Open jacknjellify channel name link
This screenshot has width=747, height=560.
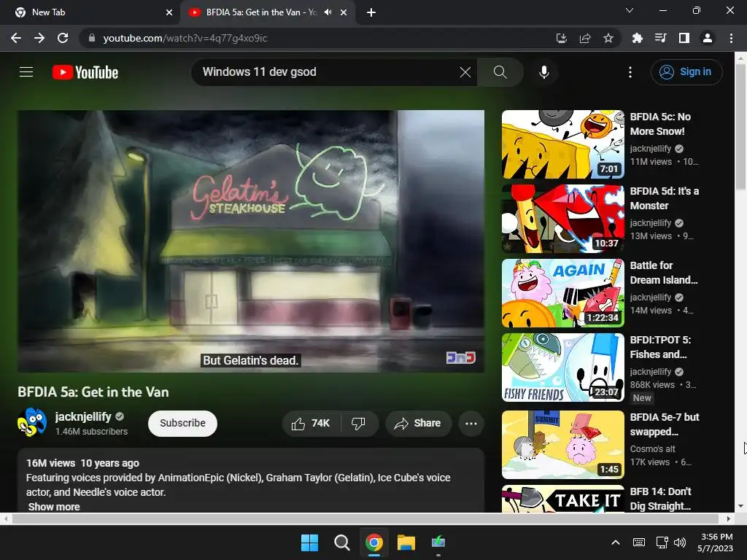(x=83, y=416)
